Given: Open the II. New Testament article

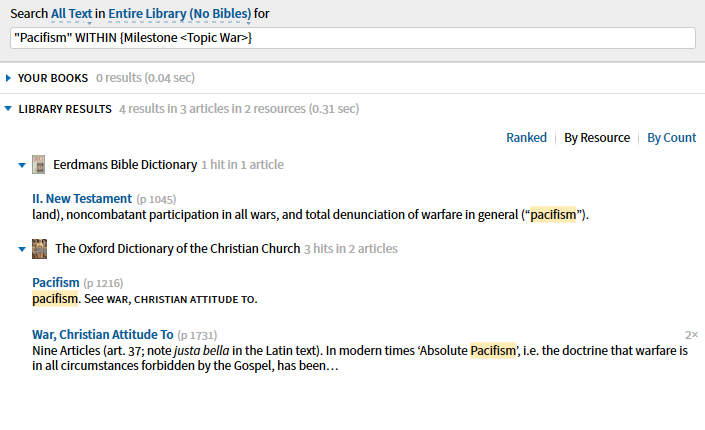Looking at the screenshot, I should [82, 199].
